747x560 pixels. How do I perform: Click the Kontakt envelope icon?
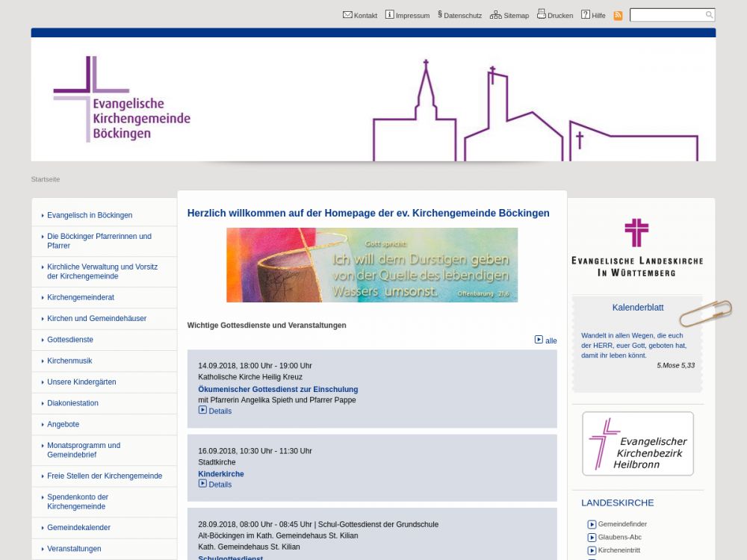point(347,15)
